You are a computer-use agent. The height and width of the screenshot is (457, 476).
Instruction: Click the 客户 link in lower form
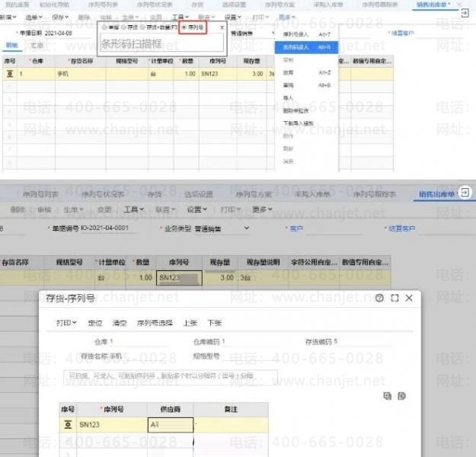point(296,228)
